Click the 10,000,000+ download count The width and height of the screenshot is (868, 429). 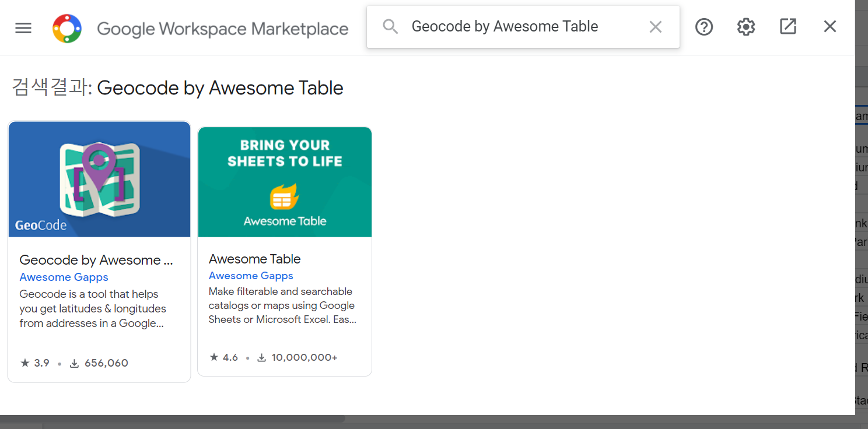[x=297, y=357]
